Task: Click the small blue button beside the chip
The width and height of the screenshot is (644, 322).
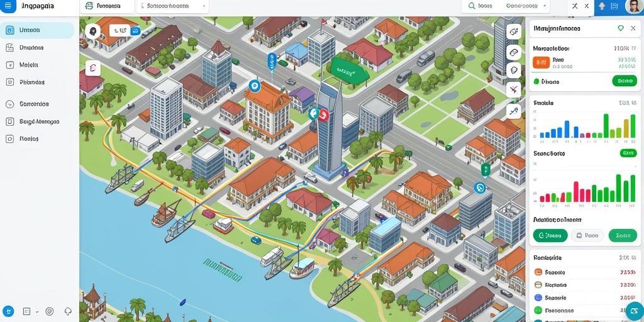Action: pyautogui.click(x=136, y=30)
